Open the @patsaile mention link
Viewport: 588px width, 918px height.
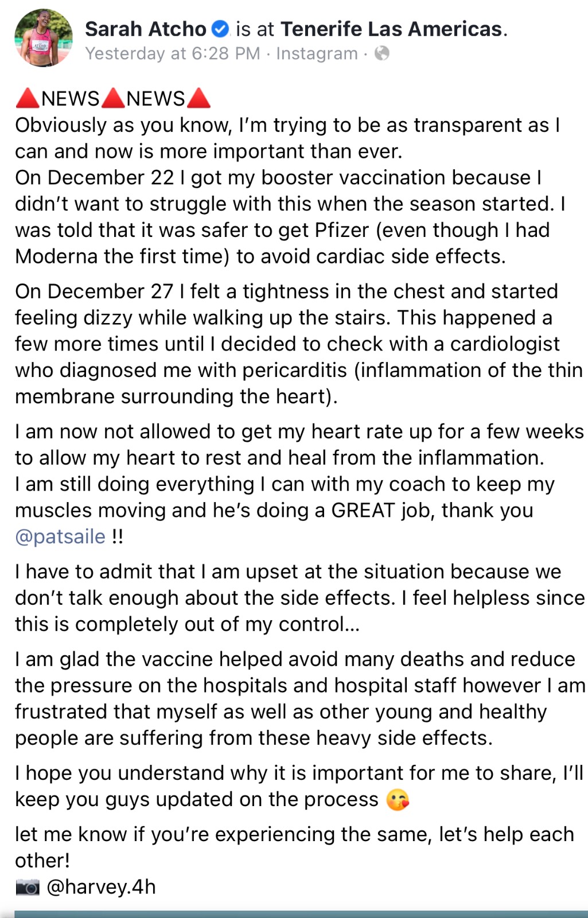(x=60, y=536)
